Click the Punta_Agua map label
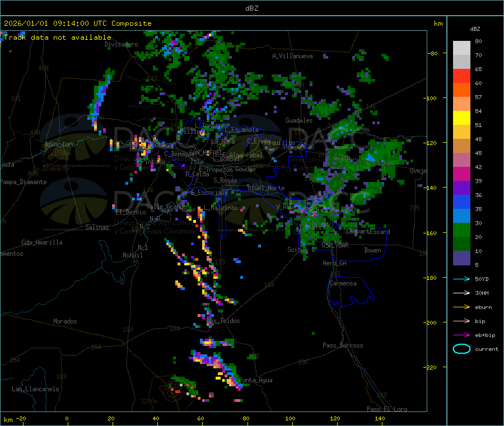The image size is (504, 426). pyautogui.click(x=255, y=380)
